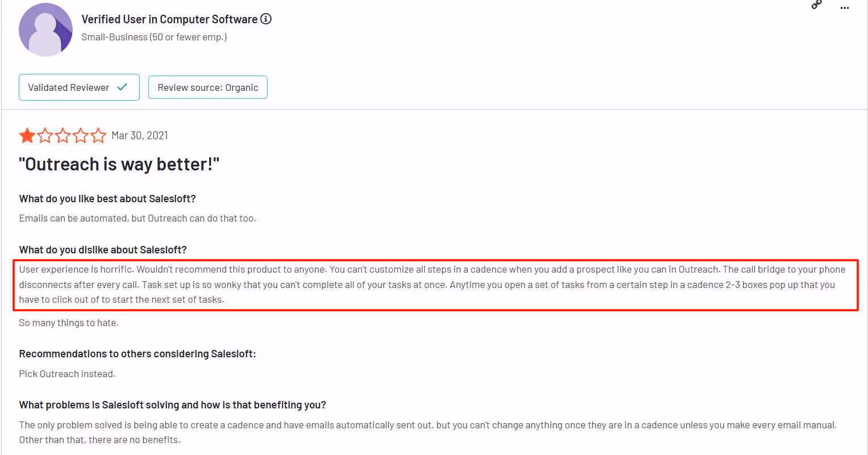Click the second star in the rating
Image resolution: width=868 pixels, height=455 pixels.
(45, 135)
